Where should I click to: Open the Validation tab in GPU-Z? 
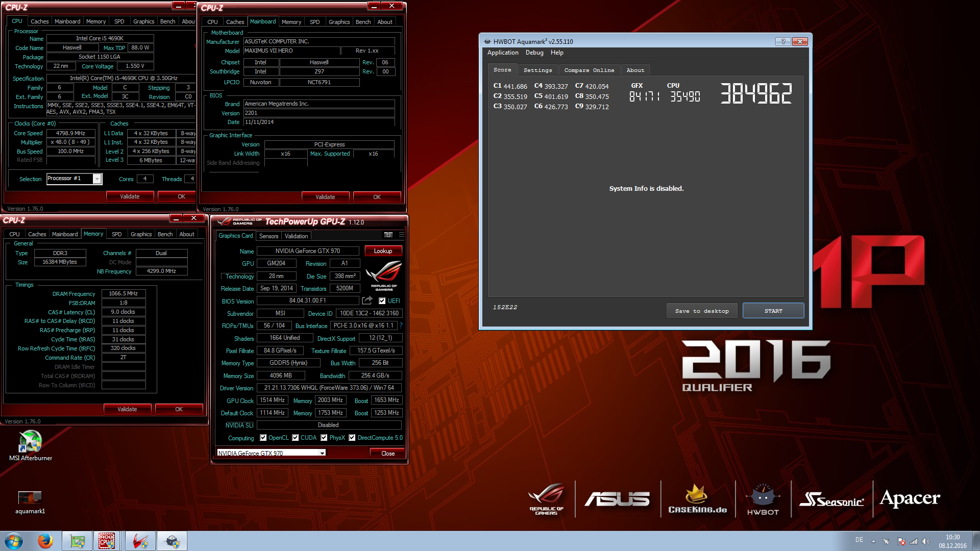pyautogui.click(x=296, y=236)
